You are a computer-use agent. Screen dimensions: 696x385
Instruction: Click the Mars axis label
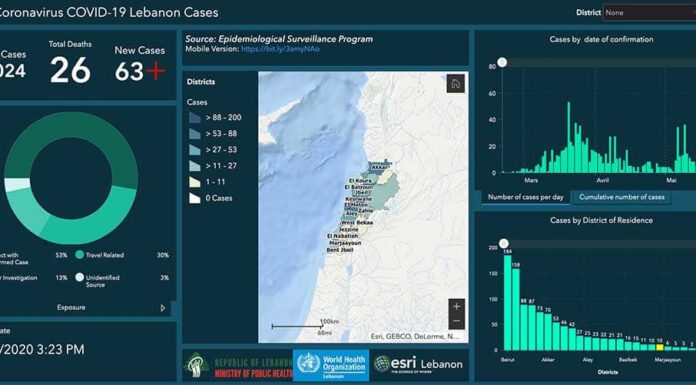[531, 180]
